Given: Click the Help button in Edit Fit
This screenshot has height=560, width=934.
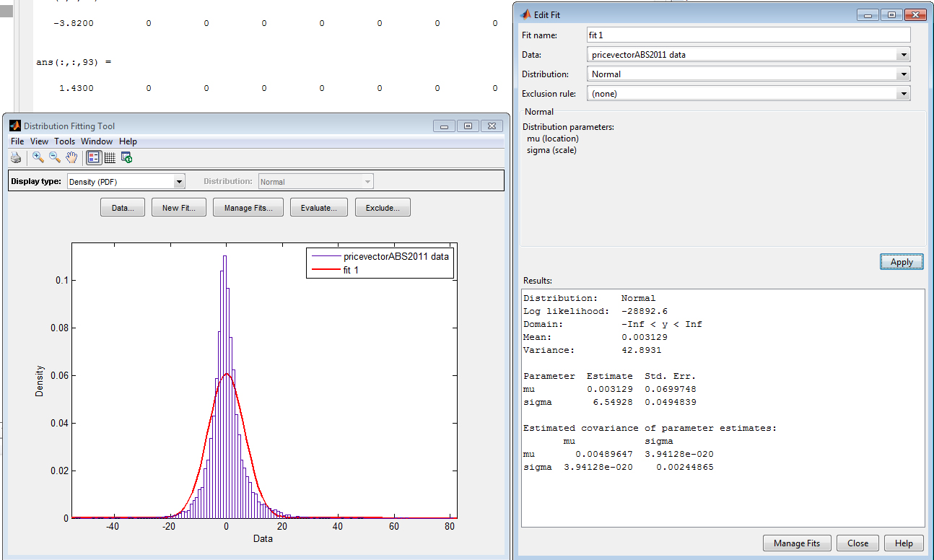Looking at the screenshot, I should (x=904, y=543).
